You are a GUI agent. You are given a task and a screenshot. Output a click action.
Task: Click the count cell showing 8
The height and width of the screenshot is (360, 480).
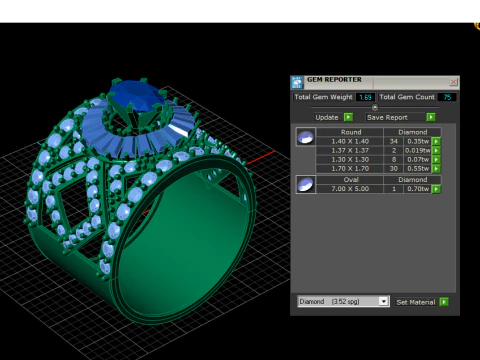click(x=394, y=160)
